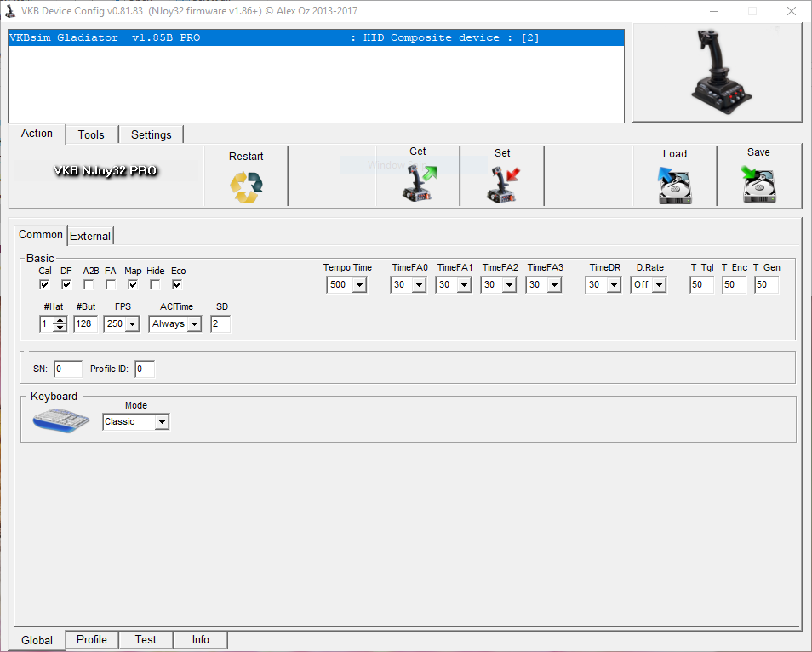
Task: Open the TimeFA2 dropdown
Action: coord(509,285)
